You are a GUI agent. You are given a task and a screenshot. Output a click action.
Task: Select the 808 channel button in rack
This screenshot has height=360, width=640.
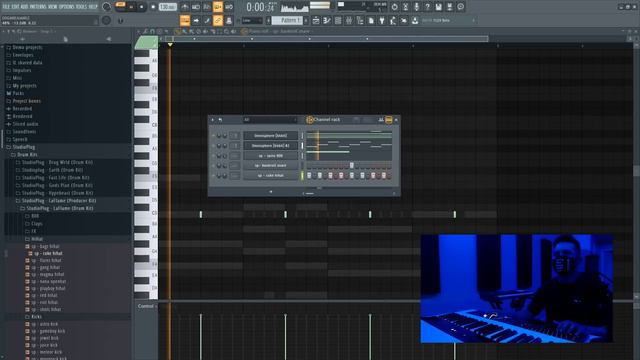(x=271, y=156)
